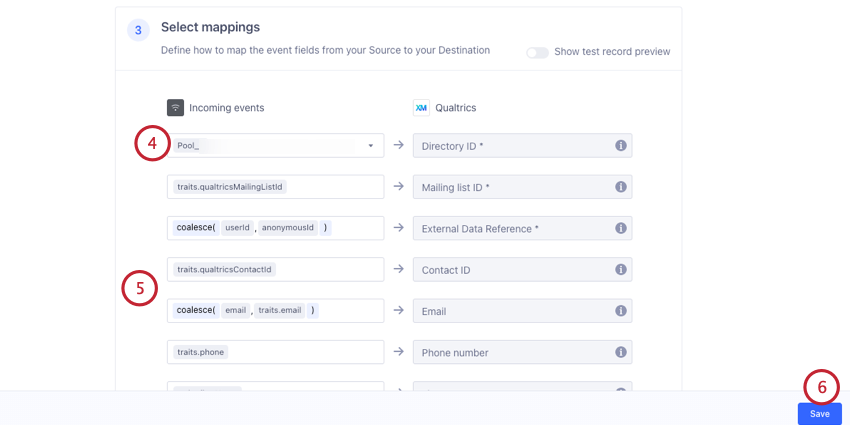Click the traits.phone mapping field

click(275, 352)
